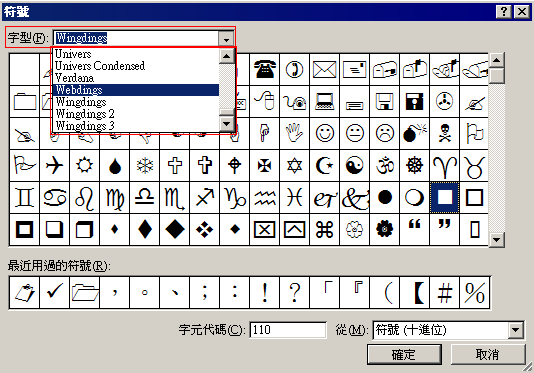Pick the yin yang symbol
The image size is (534, 373).
click(x=354, y=166)
